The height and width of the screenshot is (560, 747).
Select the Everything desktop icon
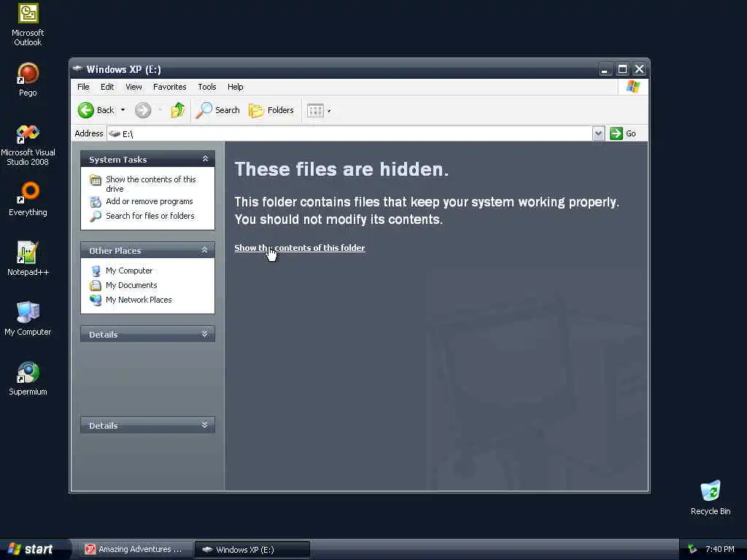point(28,199)
